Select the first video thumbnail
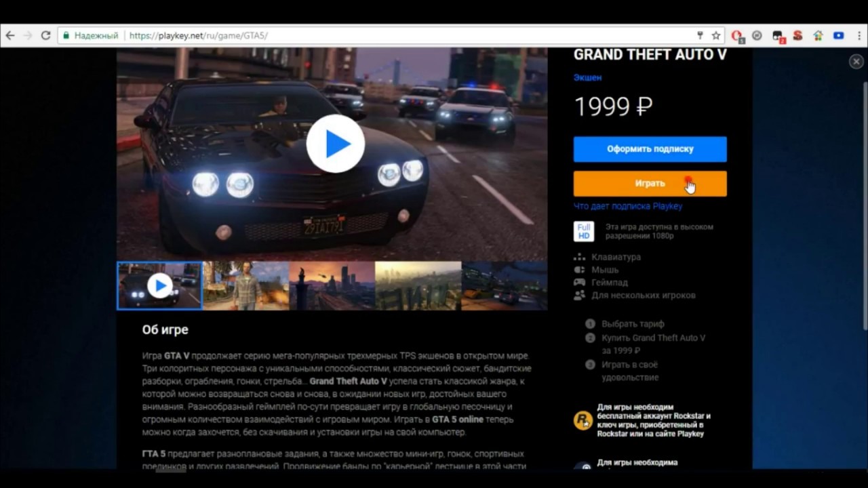The width and height of the screenshot is (868, 488). (x=159, y=285)
